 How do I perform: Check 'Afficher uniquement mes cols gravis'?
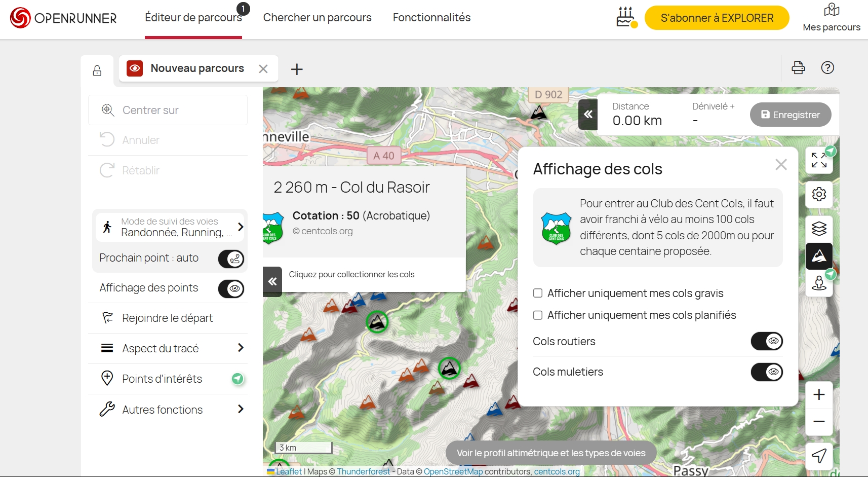point(538,293)
